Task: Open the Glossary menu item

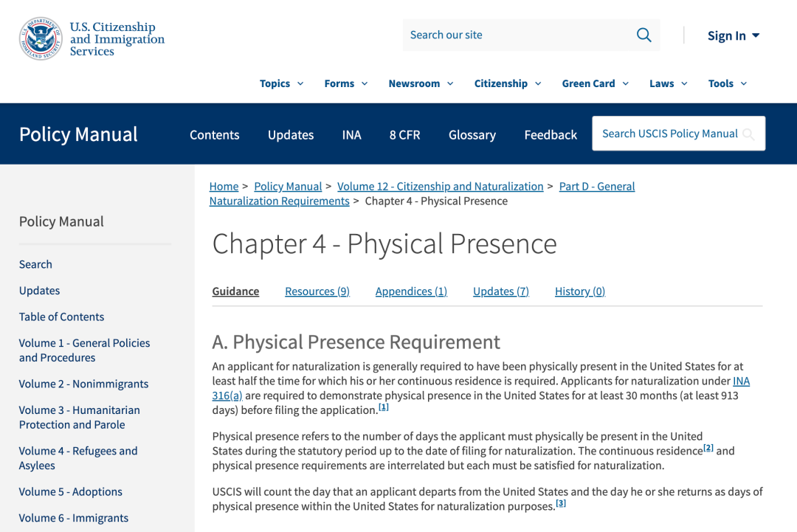Action: click(472, 134)
